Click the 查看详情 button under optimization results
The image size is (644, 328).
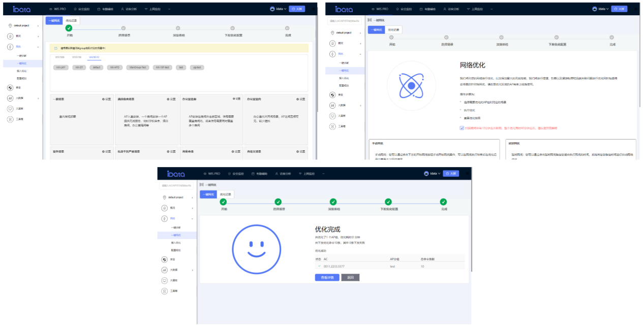click(327, 277)
